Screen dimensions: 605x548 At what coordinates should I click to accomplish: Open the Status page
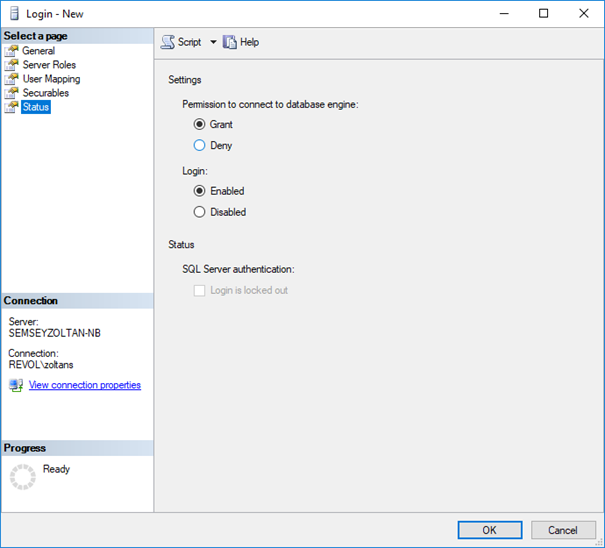point(35,107)
